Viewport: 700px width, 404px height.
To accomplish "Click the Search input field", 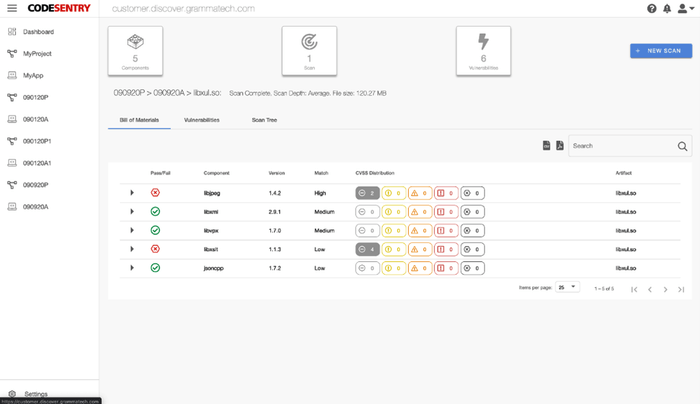I will [x=620, y=146].
